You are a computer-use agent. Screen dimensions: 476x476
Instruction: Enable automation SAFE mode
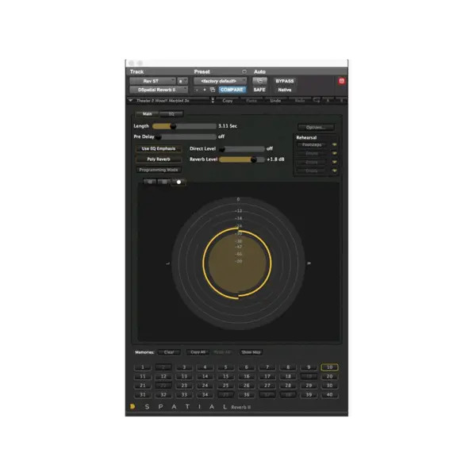259,90
